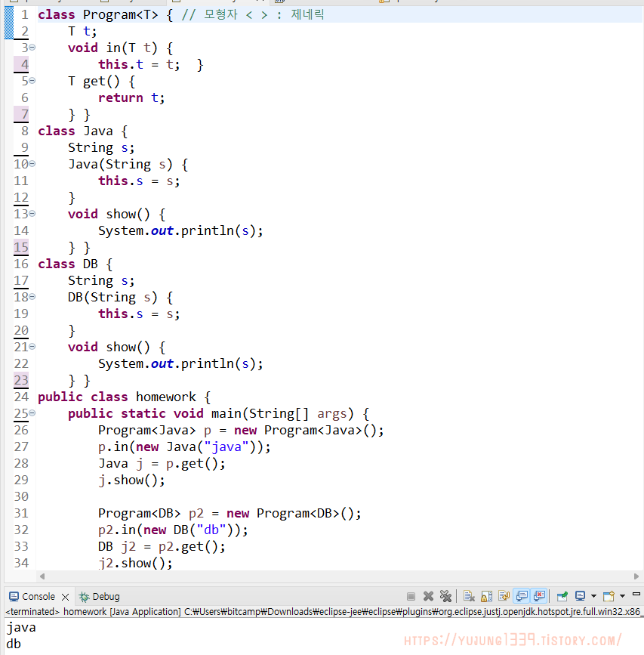This screenshot has width=644, height=655.
Task: Click the terminated homework launch description text
Action: (324, 611)
